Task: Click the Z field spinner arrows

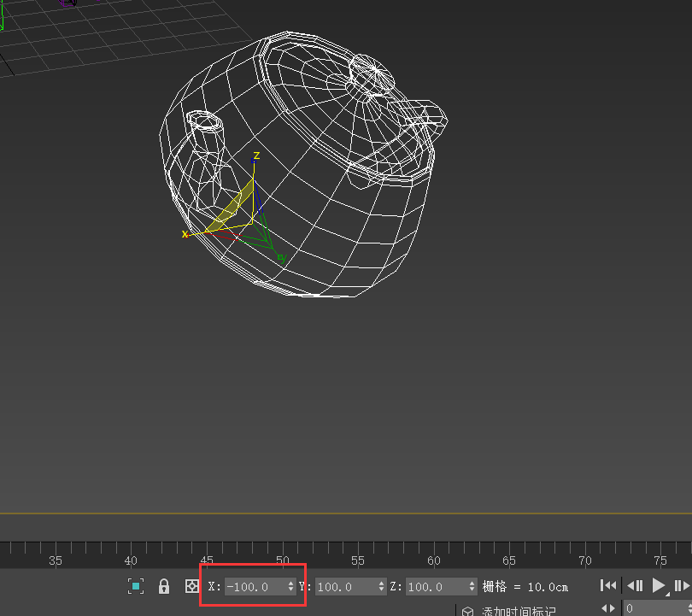Action: 472,587
